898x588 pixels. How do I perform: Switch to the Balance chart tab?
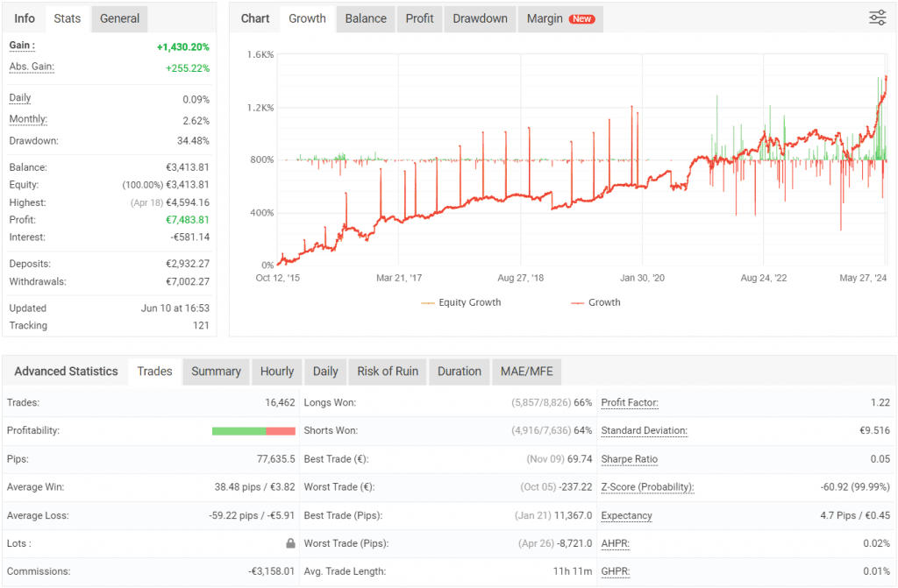click(365, 18)
